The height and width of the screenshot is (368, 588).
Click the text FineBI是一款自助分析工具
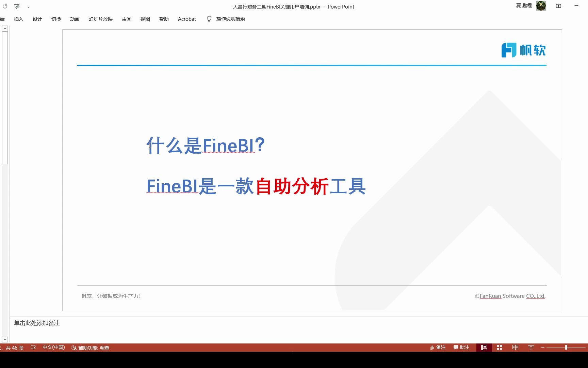click(256, 186)
